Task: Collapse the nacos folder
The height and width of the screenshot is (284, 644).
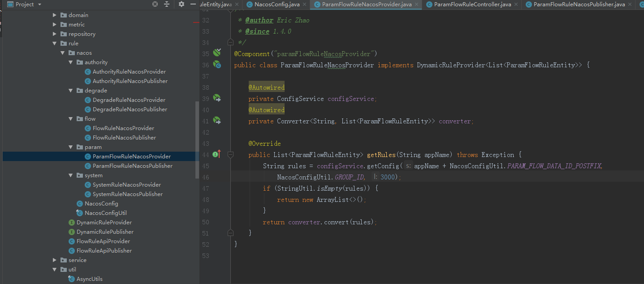Action: 63,53
